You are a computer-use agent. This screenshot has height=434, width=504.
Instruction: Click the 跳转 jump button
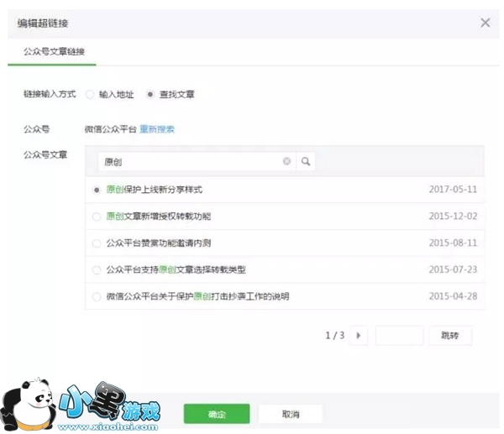(x=450, y=336)
